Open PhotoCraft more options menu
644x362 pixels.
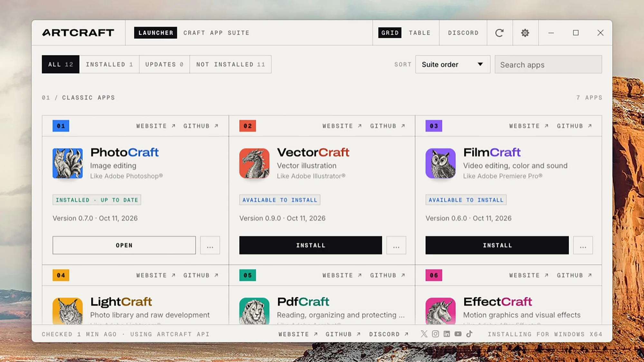pos(210,245)
